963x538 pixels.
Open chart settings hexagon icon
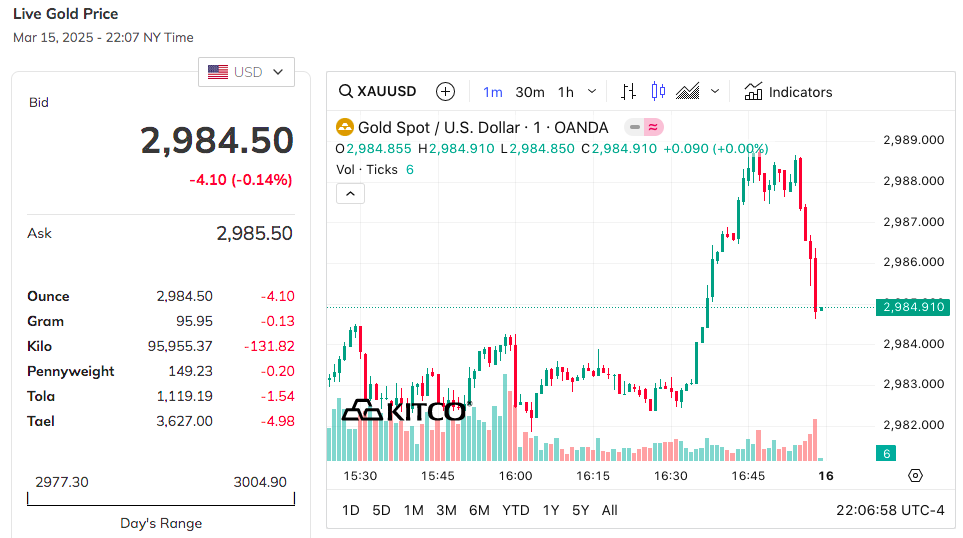[915, 475]
